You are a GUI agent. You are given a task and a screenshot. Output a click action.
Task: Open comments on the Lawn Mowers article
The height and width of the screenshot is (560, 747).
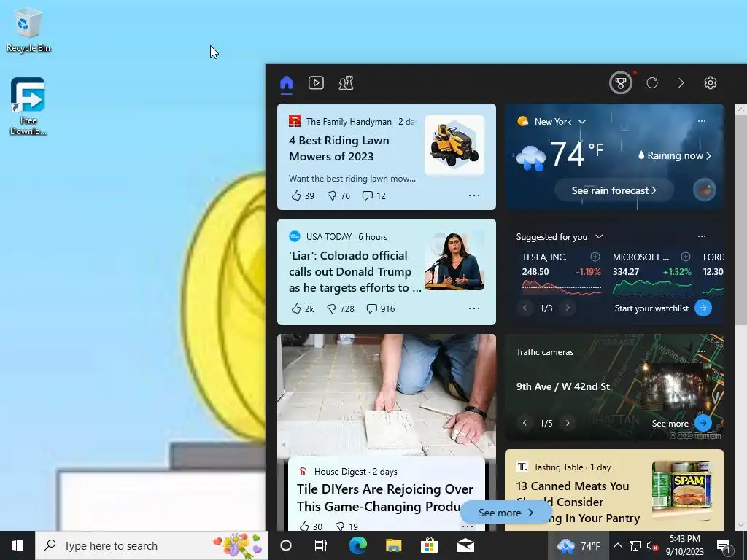(374, 195)
